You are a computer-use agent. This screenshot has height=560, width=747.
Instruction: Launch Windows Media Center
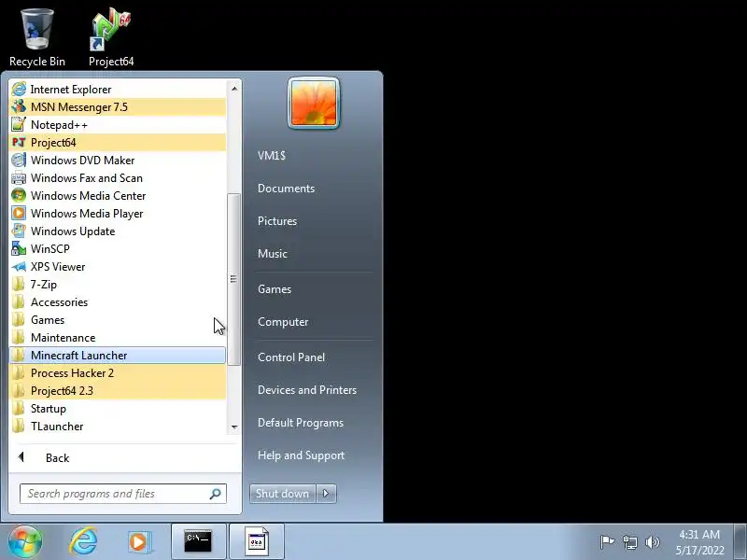coord(118,196)
